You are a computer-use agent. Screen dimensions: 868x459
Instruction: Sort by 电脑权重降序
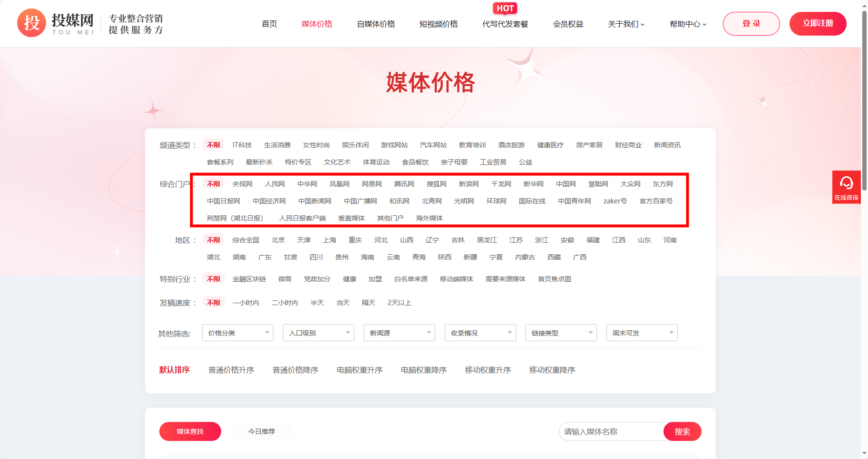click(424, 370)
